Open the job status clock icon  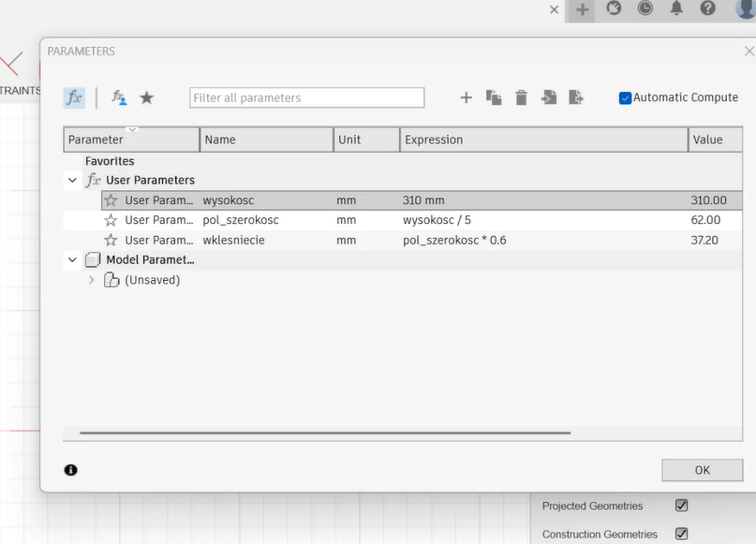[645, 8]
